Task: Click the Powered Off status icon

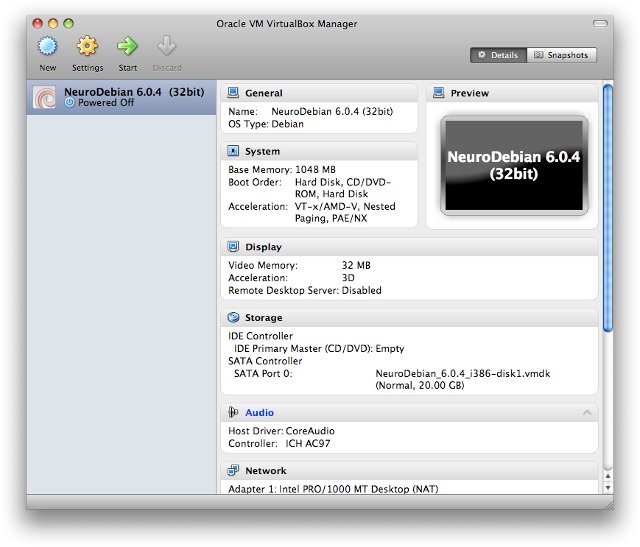Action: 70,103
